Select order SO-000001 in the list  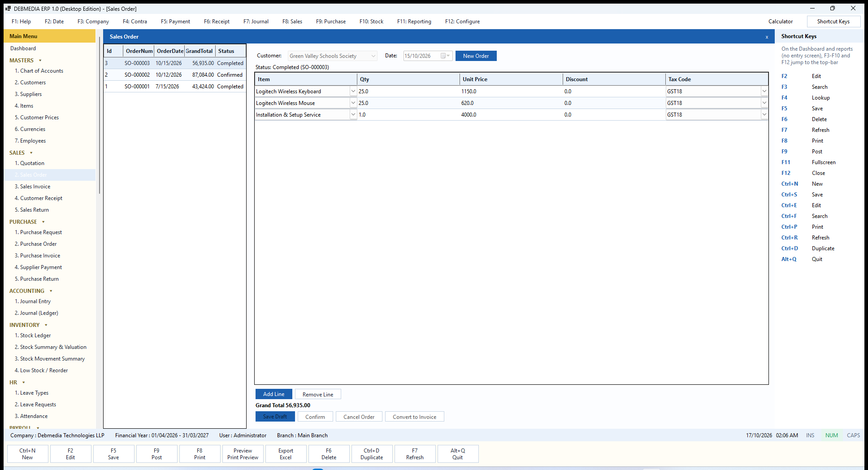click(x=175, y=87)
